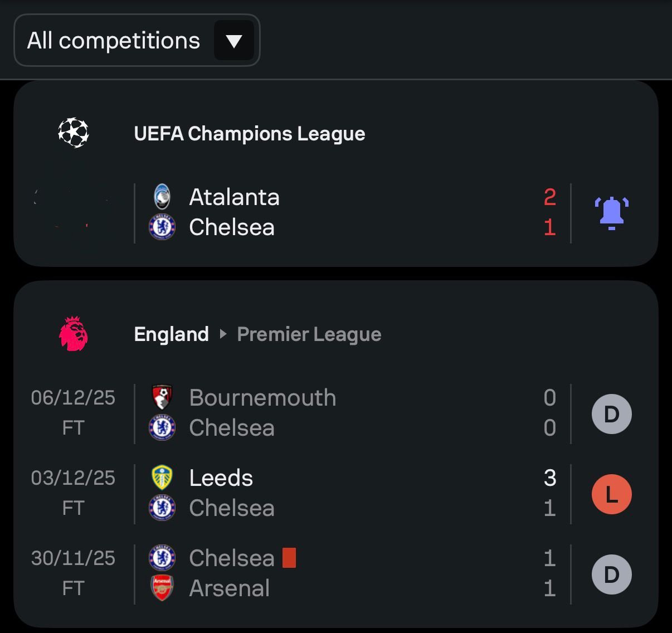Click the draw badge for the Arsenal match
This screenshot has width=672, height=633.
point(611,574)
